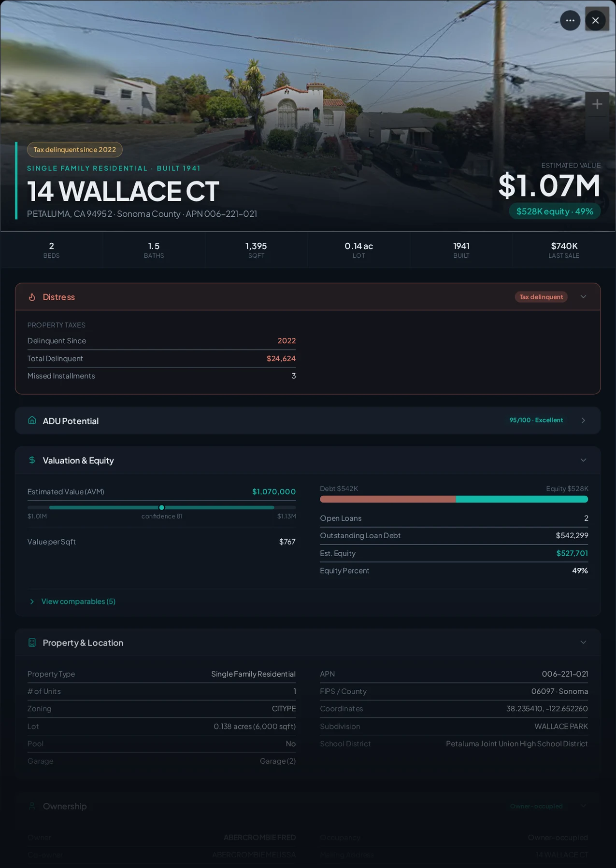Close the property detail panel
616x868 pixels.
(x=595, y=20)
